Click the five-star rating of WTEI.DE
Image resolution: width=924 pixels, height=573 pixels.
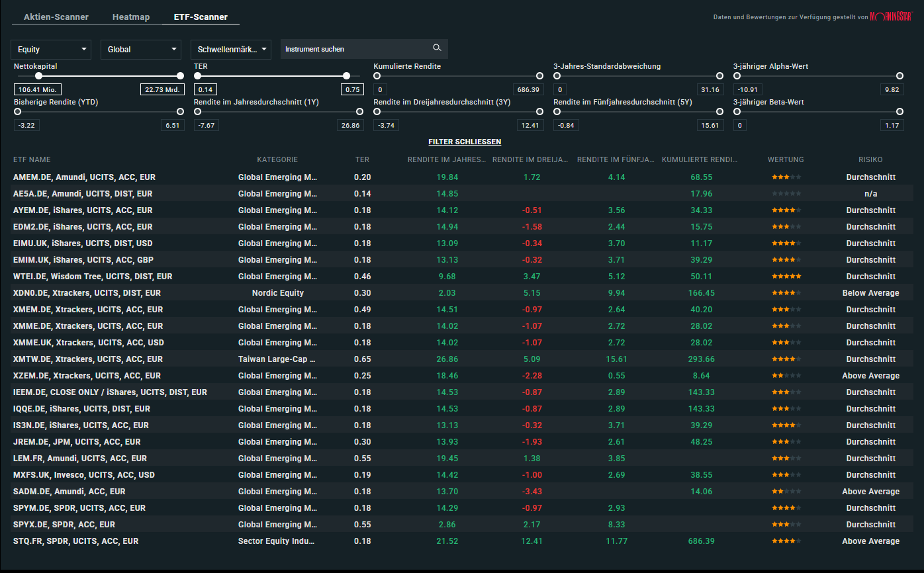(786, 276)
